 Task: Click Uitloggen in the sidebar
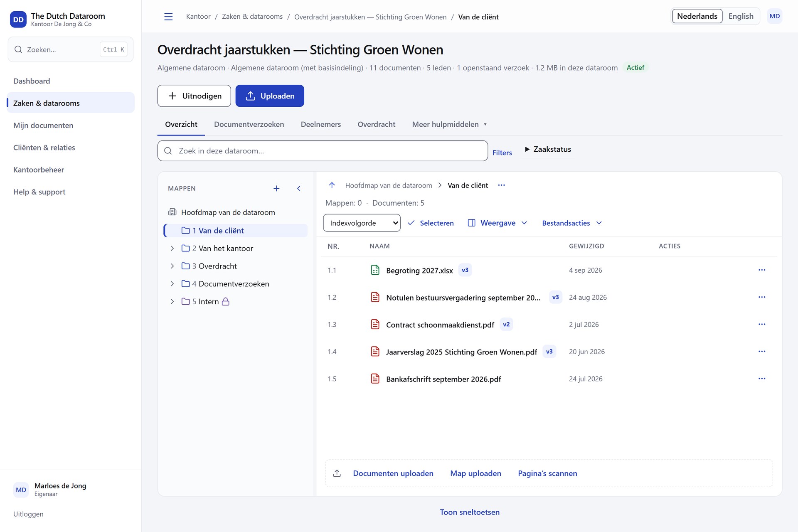pyautogui.click(x=28, y=514)
